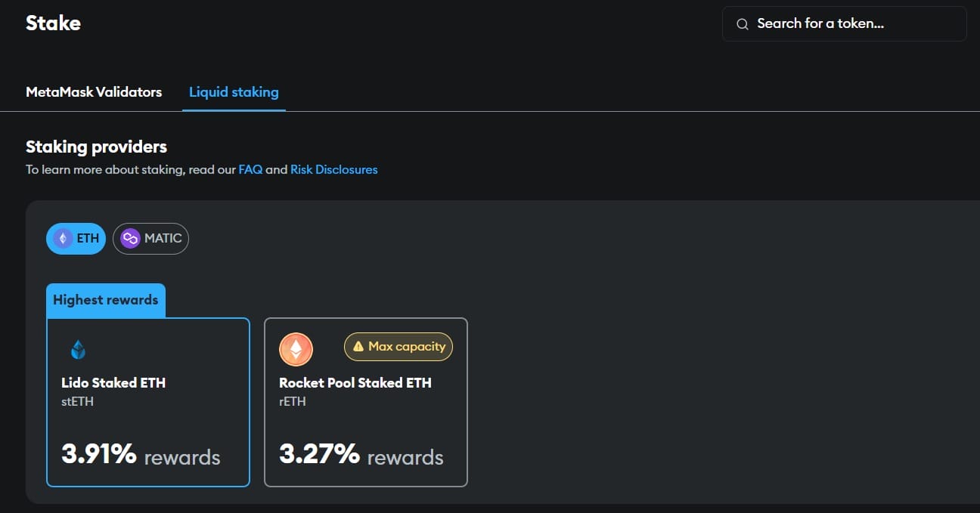
Task: Click the 3.27% rewards figure on Rocket Pool
Action: 318,455
